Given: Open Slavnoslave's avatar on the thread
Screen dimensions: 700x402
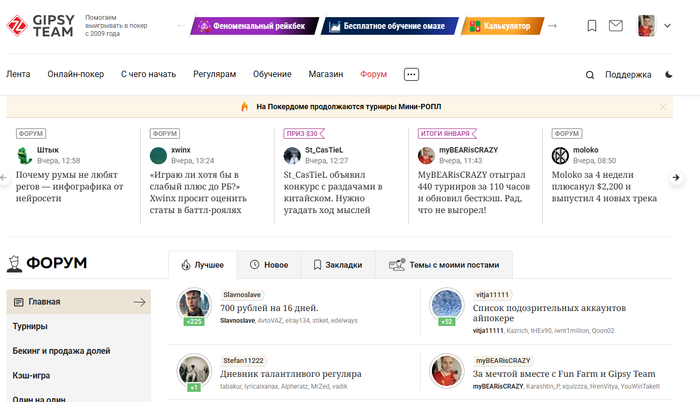Looking at the screenshot, I should click(194, 304).
